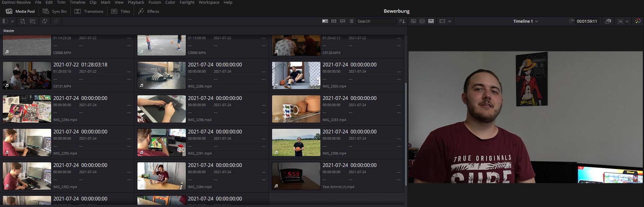Open the Help menu

[228, 2]
